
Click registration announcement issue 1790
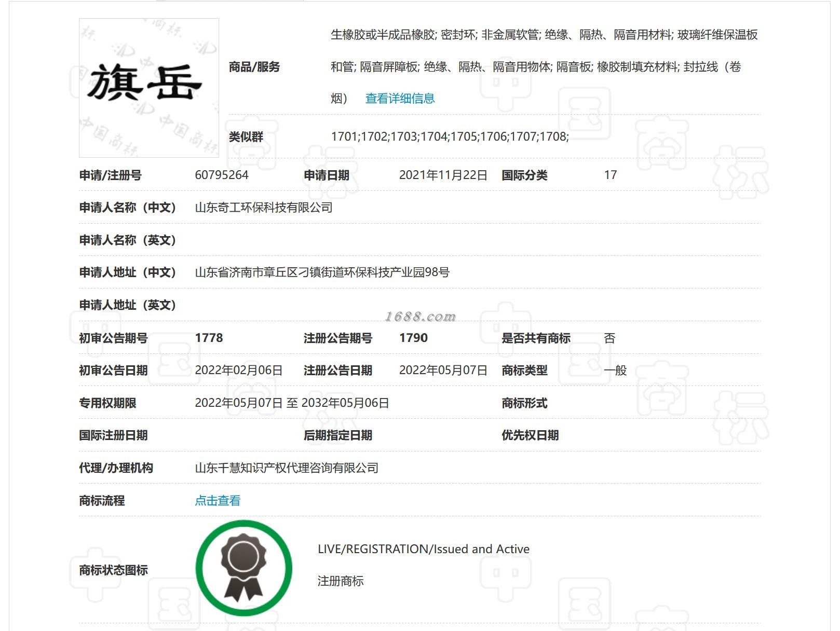(x=413, y=338)
